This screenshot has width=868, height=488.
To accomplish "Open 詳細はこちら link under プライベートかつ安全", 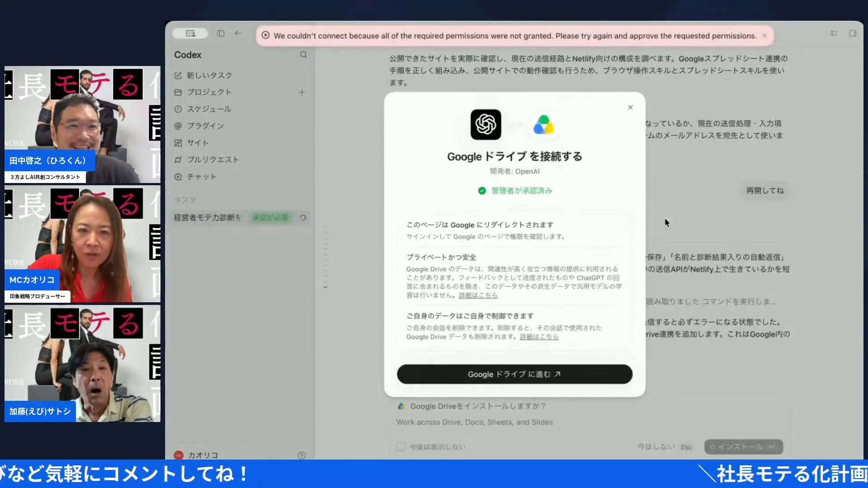I will [478, 296].
